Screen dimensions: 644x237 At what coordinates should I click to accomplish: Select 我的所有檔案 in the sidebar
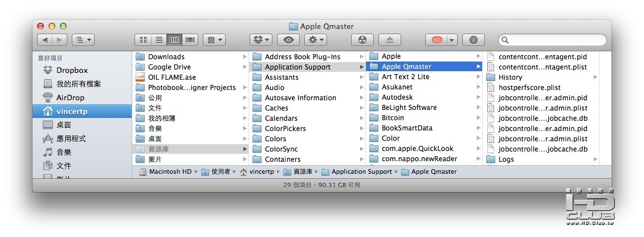click(x=82, y=84)
